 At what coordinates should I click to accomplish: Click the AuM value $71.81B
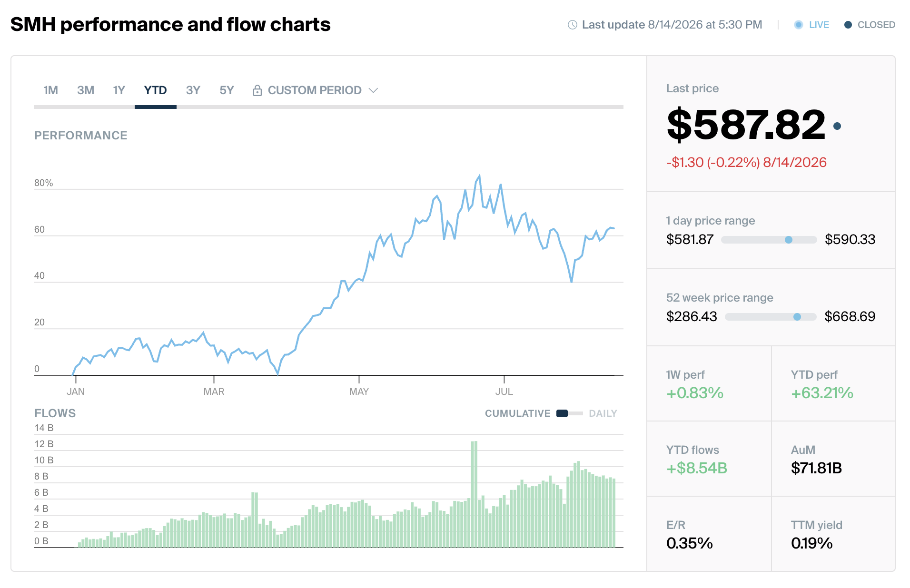816,468
